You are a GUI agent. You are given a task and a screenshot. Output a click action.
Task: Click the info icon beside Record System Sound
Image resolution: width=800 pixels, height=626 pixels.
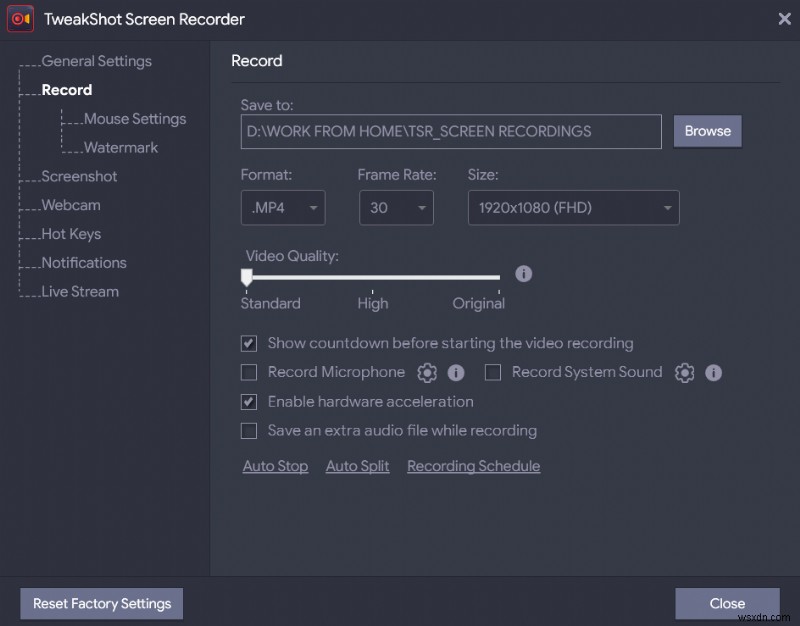coord(713,372)
